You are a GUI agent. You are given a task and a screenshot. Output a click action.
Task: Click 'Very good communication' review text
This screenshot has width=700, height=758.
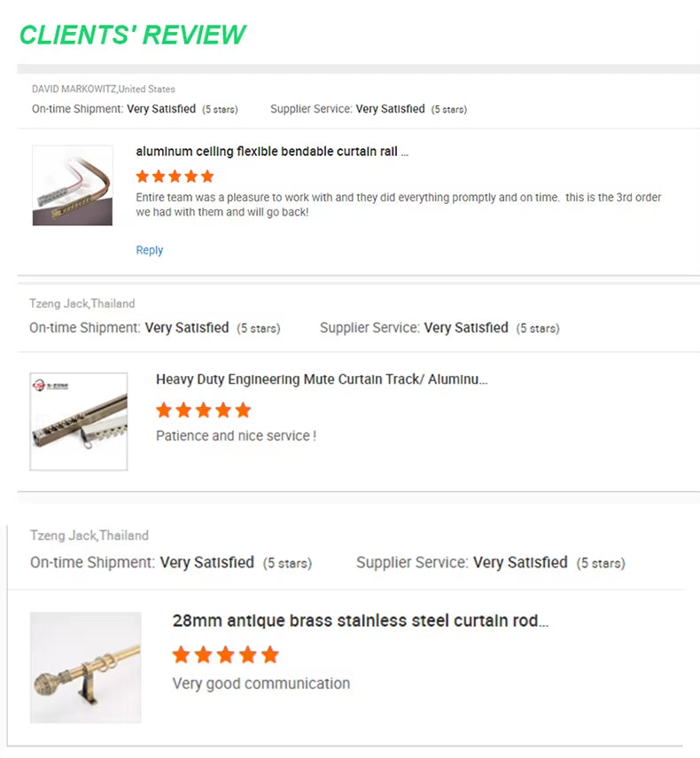261,684
